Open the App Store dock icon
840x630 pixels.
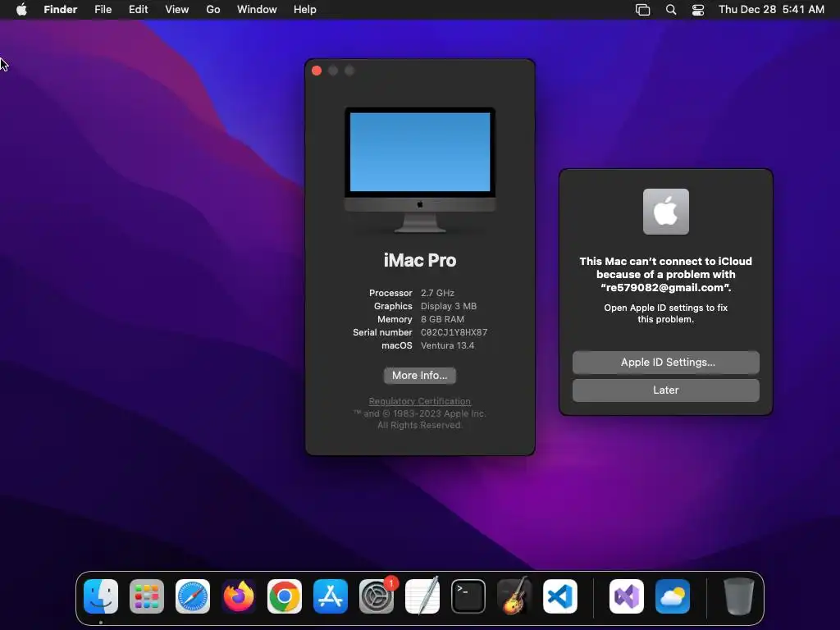331,596
